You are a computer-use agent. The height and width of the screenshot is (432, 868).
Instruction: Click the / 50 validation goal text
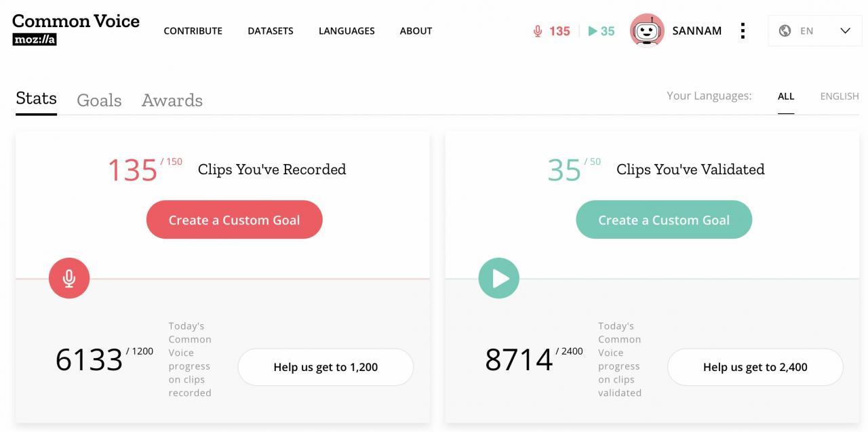(x=593, y=161)
